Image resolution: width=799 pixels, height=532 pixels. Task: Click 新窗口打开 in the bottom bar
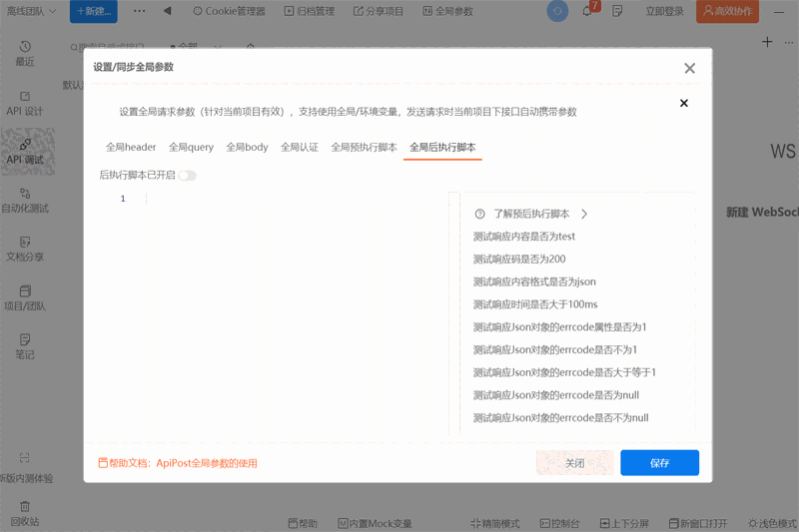[x=697, y=523]
